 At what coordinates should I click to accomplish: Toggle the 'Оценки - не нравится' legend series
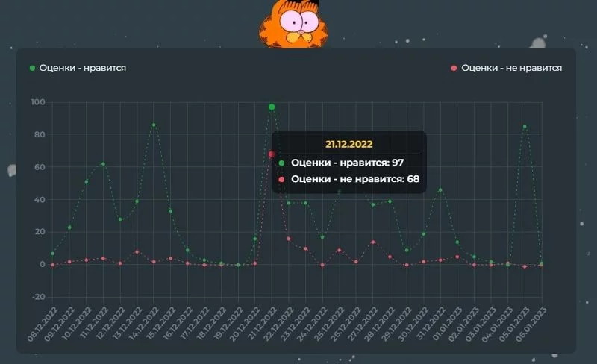[x=507, y=68]
